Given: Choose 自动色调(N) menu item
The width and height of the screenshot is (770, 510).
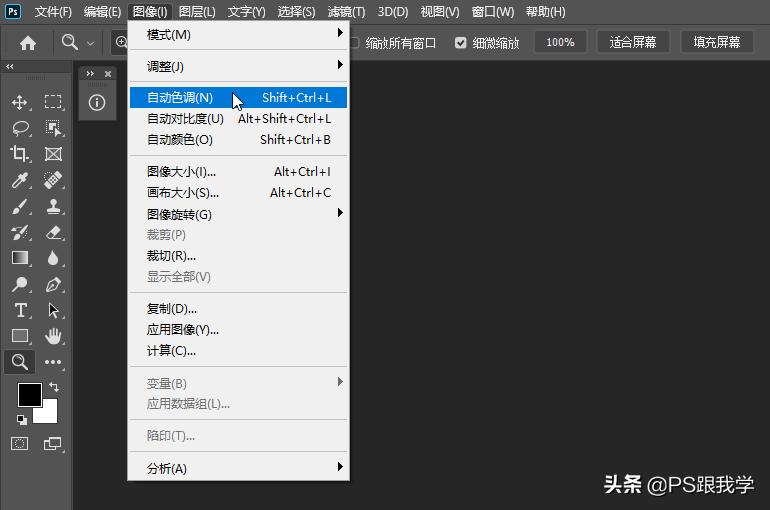Looking at the screenshot, I should 238,98.
